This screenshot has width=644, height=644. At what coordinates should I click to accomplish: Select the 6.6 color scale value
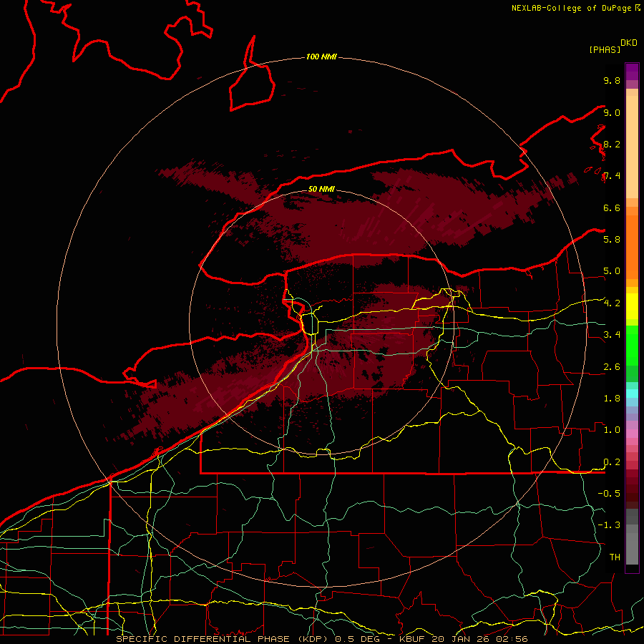pos(612,208)
